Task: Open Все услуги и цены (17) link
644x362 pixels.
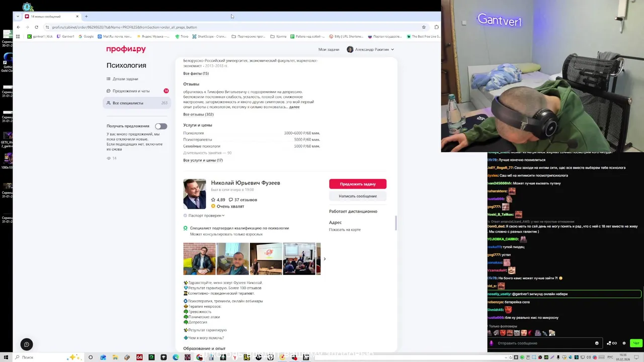Action: click(x=203, y=160)
